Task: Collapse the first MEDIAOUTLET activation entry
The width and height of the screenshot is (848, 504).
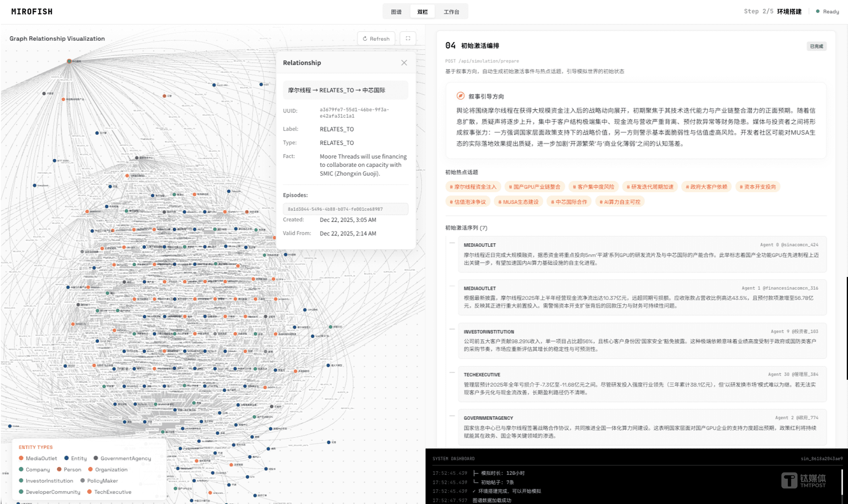Action: pos(452,243)
